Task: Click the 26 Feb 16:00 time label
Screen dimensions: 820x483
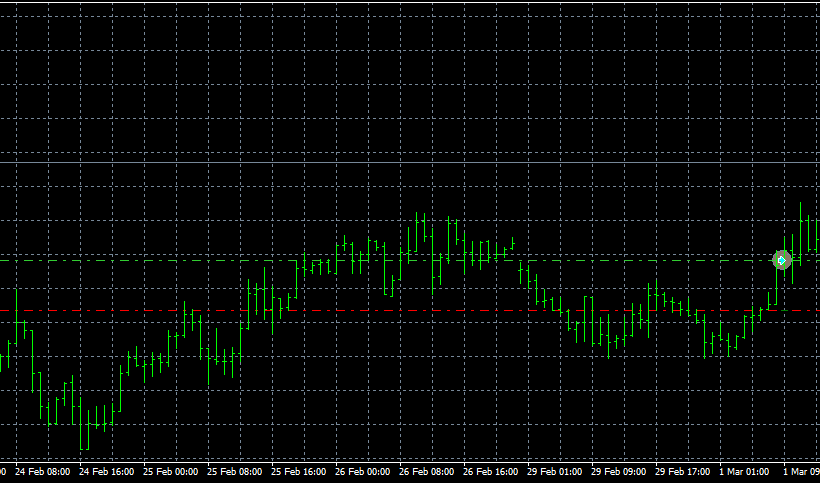Action: pos(491,471)
